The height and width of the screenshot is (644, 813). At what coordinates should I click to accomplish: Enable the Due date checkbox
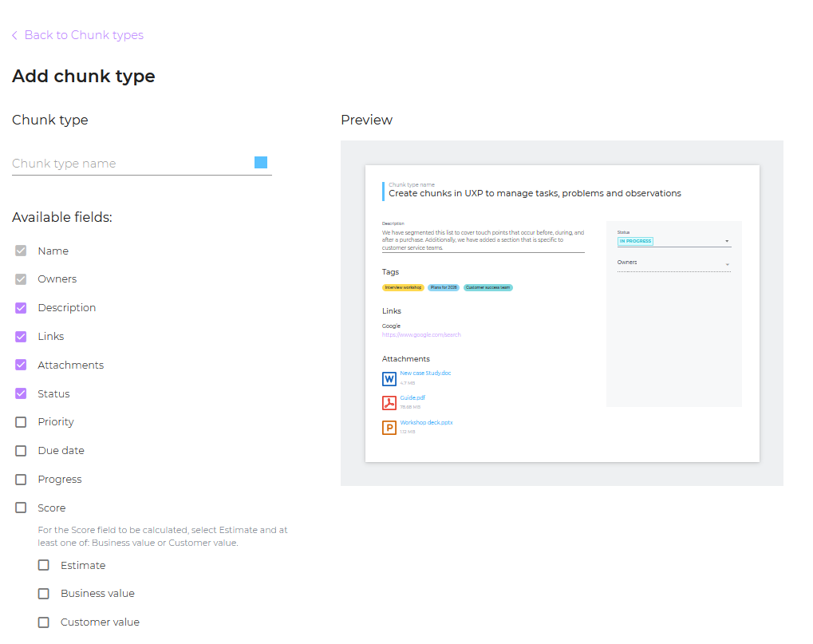click(x=21, y=451)
